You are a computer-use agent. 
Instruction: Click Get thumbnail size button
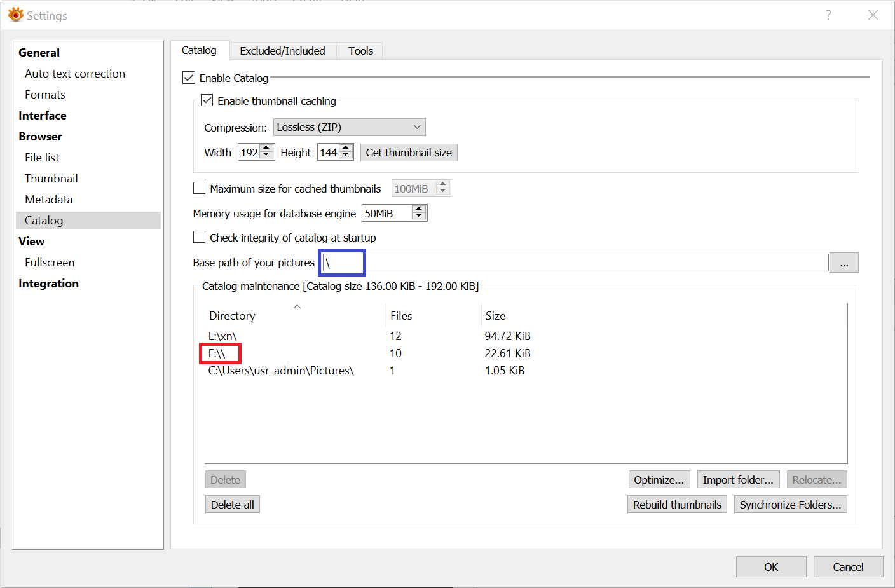409,153
